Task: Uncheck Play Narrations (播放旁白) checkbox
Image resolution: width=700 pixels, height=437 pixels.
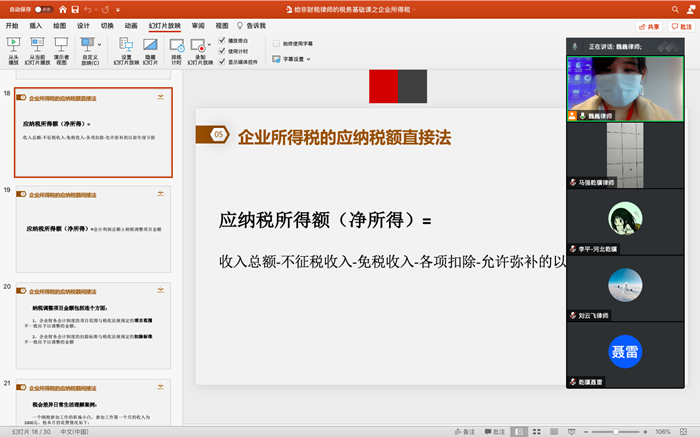Action: click(222, 40)
